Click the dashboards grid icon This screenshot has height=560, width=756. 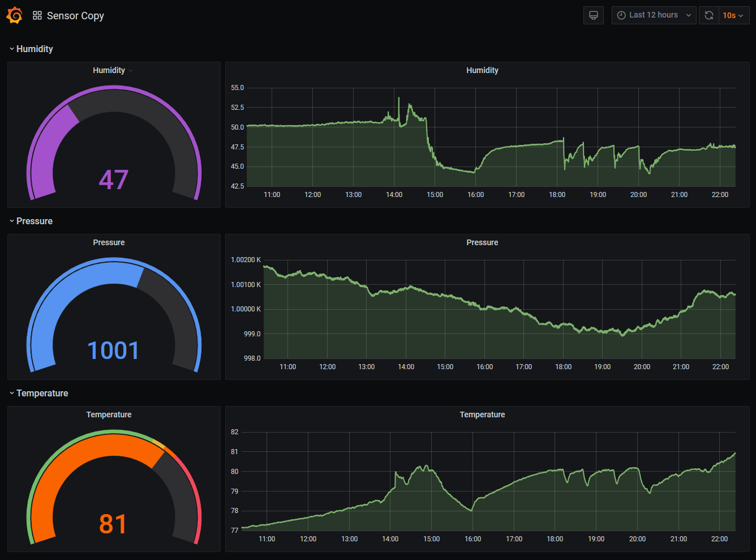point(37,15)
